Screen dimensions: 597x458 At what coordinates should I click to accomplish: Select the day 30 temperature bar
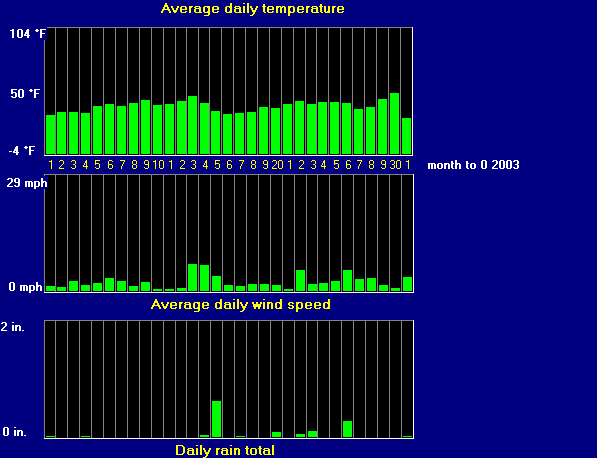394,123
